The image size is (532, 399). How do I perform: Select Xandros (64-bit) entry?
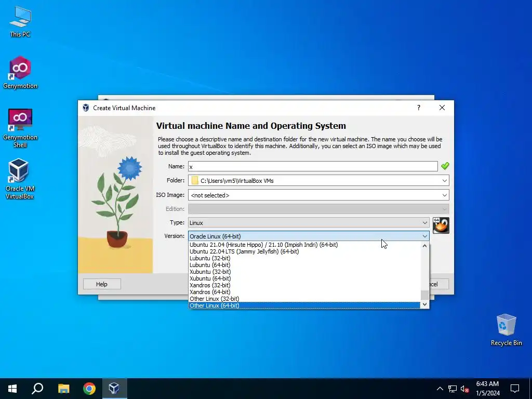pos(304,292)
